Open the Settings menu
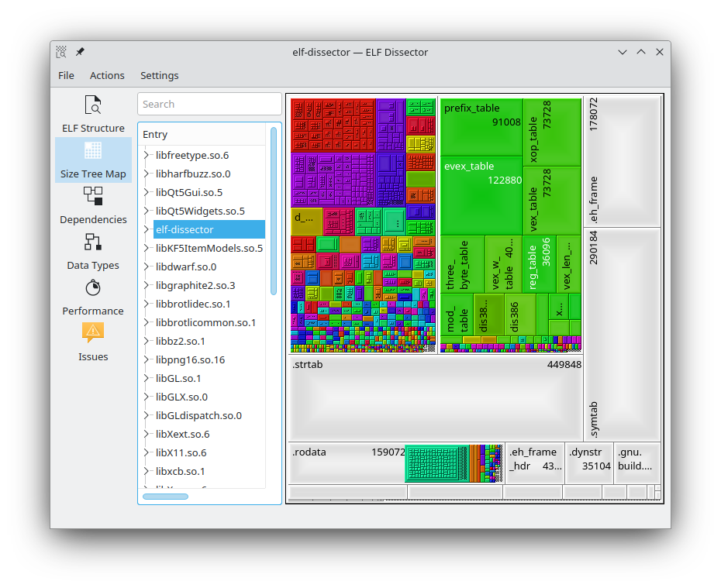 (159, 75)
